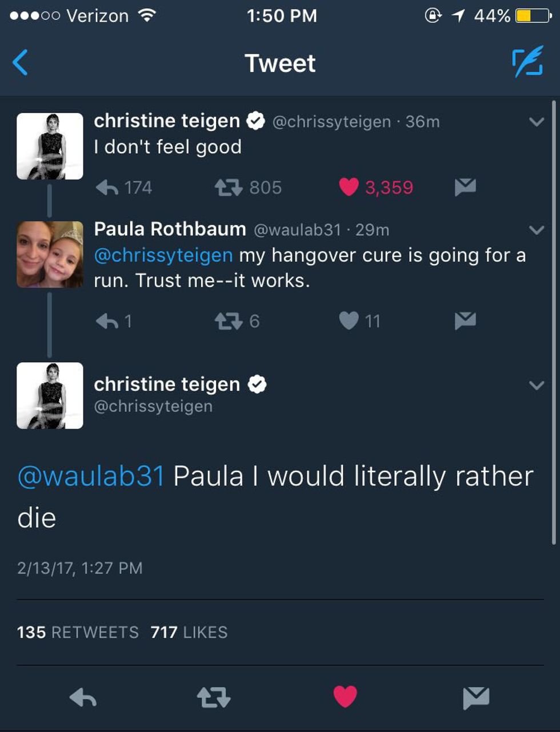Send "I don't feel good" tweet via message
Viewport: 560px width, 732px height.
click(x=465, y=187)
